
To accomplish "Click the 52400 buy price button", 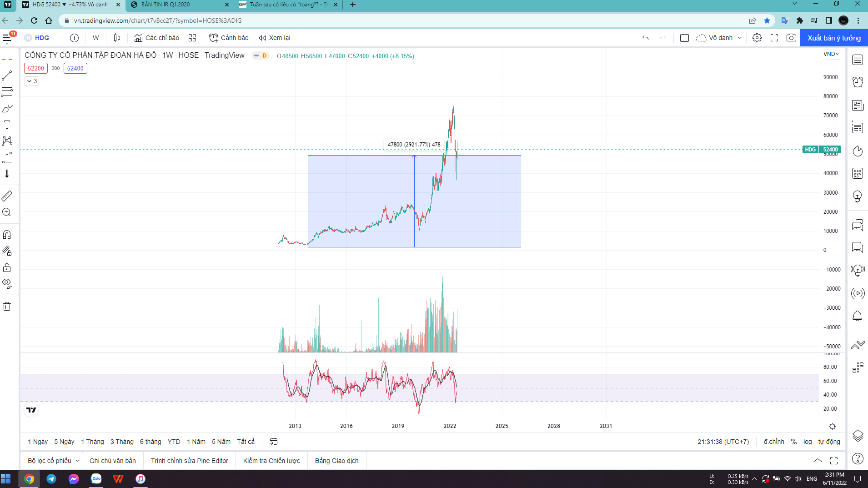I will click(75, 68).
